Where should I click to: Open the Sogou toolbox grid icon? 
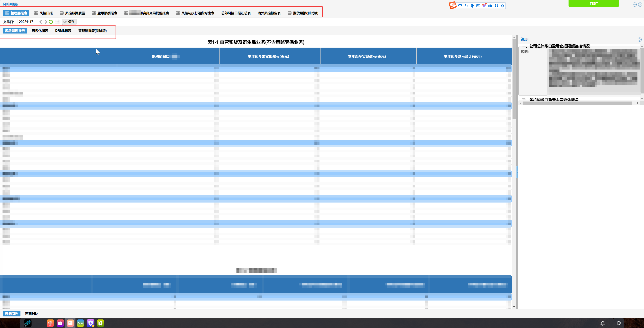pyautogui.click(x=496, y=6)
